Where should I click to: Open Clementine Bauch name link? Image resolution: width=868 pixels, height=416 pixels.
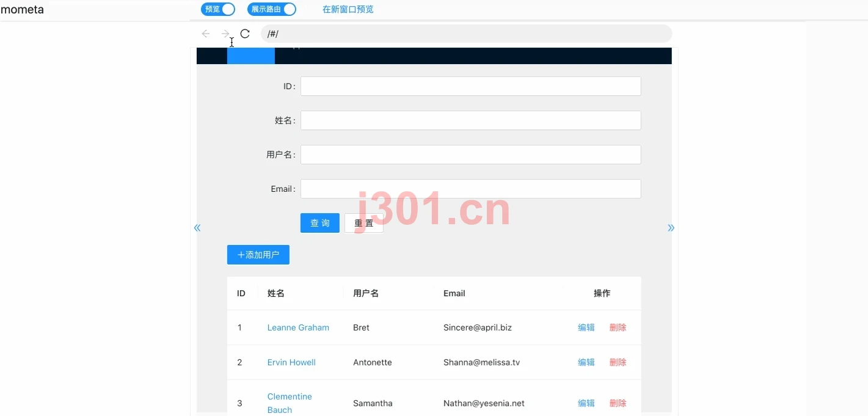pyautogui.click(x=290, y=403)
